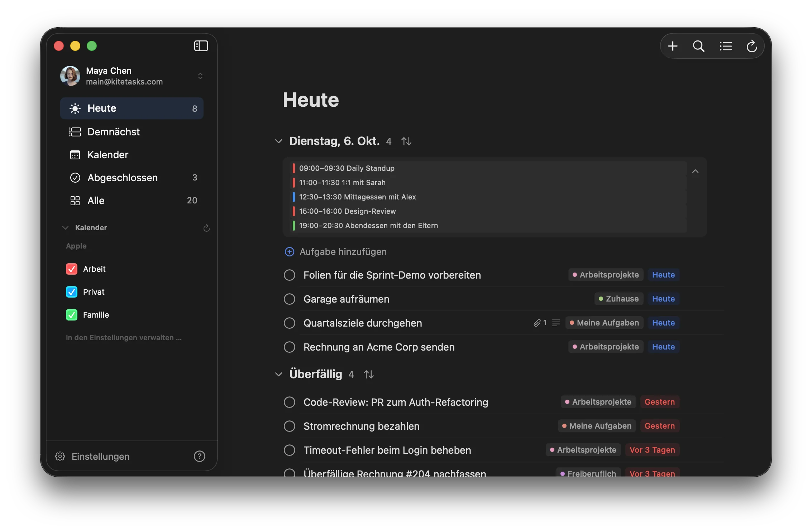The width and height of the screenshot is (812, 530).
Task: Open search with magnifier icon
Action: pyautogui.click(x=698, y=46)
